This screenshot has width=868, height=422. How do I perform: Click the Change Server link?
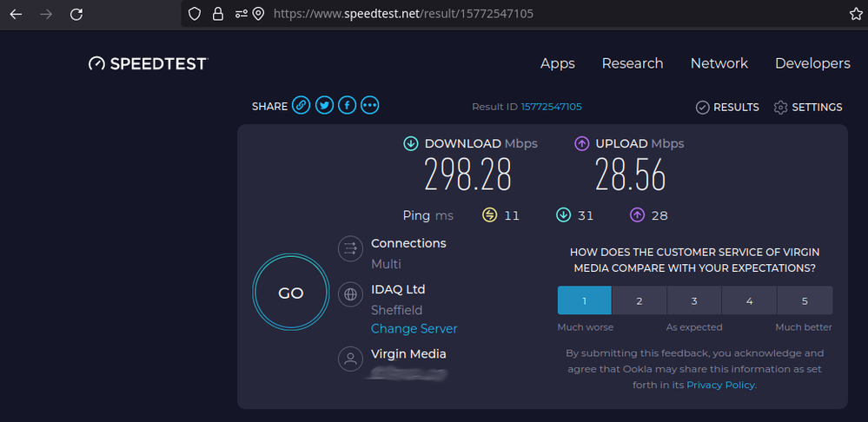click(414, 328)
